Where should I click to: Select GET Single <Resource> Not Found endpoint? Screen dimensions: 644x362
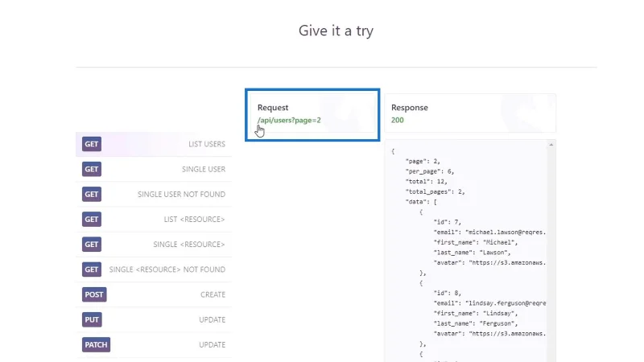click(154, 269)
